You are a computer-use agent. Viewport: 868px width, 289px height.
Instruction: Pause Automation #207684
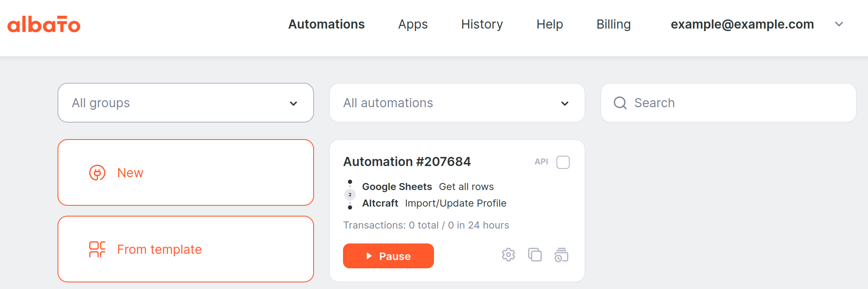pyautogui.click(x=388, y=256)
